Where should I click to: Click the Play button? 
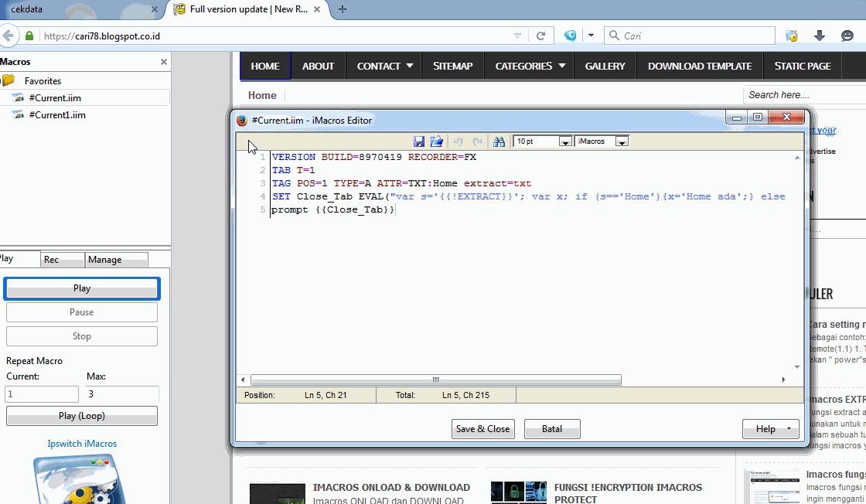tap(82, 288)
